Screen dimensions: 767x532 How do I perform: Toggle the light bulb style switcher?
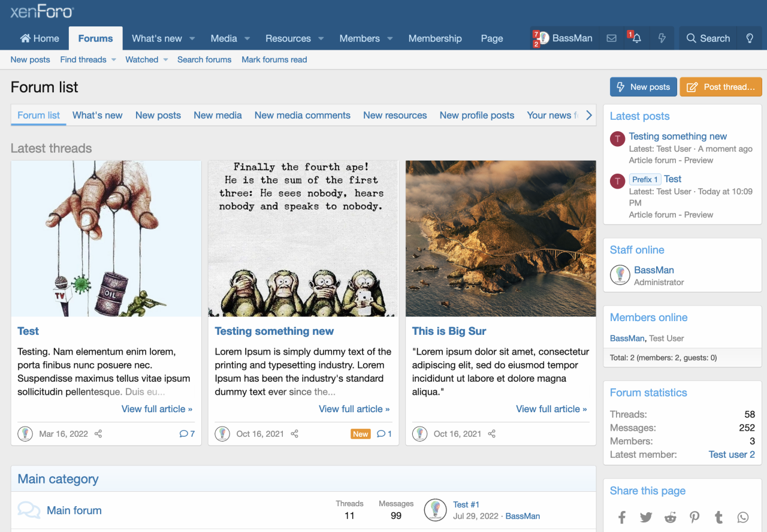coord(749,38)
